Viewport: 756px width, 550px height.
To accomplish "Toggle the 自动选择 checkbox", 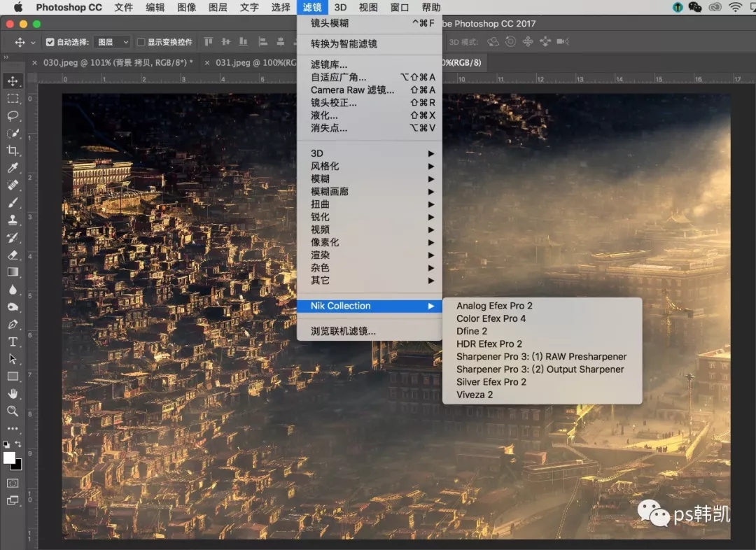I will point(50,42).
